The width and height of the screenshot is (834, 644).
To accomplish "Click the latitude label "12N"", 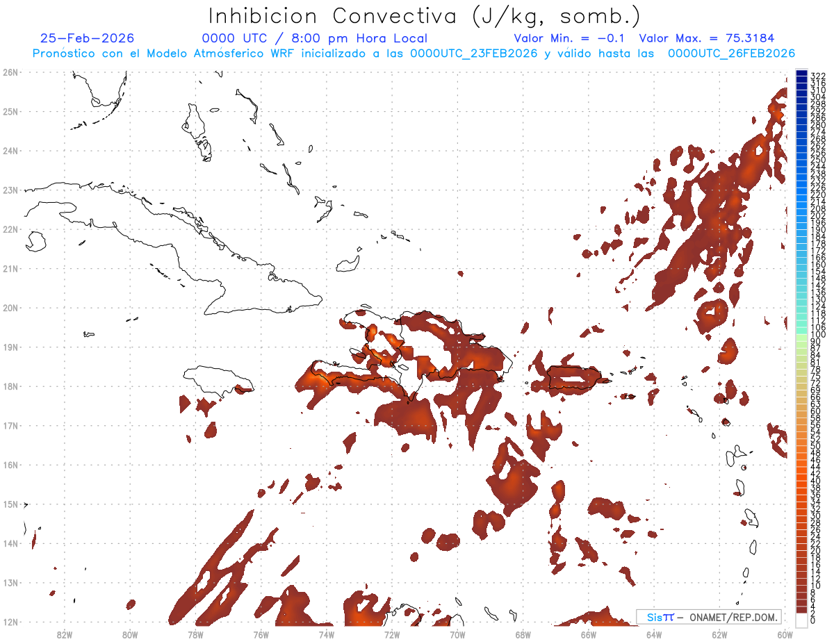I will (x=10, y=622).
